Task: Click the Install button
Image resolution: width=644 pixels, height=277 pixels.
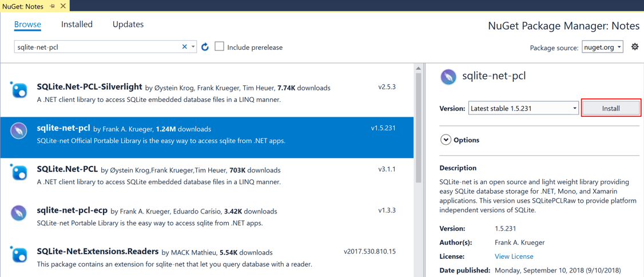Action: click(x=611, y=109)
